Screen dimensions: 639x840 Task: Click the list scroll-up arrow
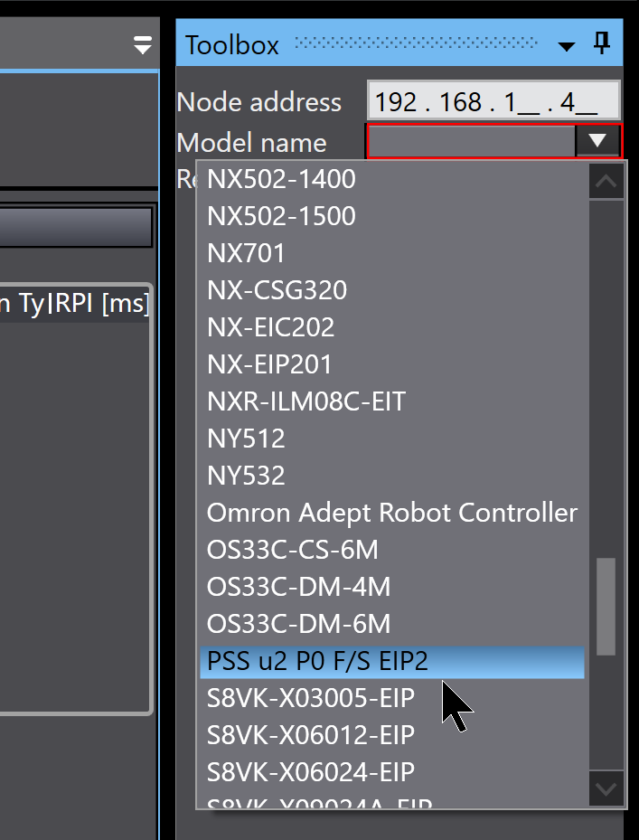point(606,182)
